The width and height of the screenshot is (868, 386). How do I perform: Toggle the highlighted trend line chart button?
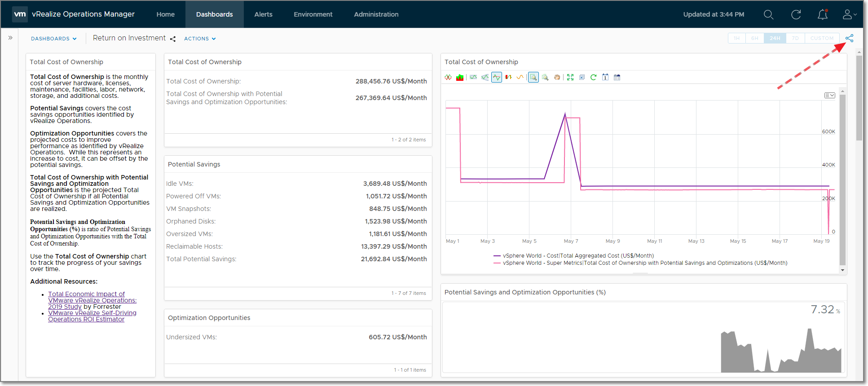click(496, 77)
